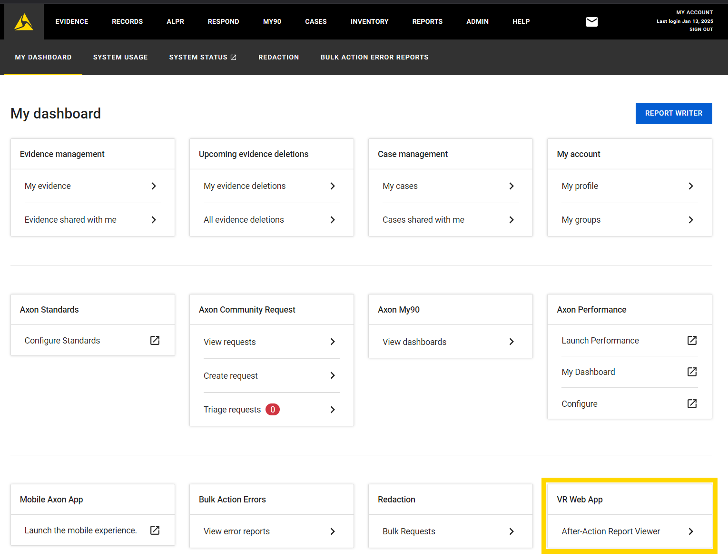The image size is (728, 560).
Task: Click the View dashboards chevron arrow
Action: (x=512, y=342)
